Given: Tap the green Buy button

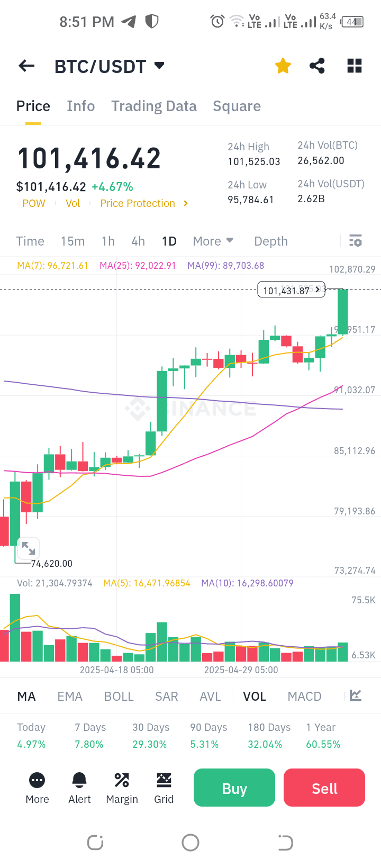Looking at the screenshot, I should click(x=234, y=788).
